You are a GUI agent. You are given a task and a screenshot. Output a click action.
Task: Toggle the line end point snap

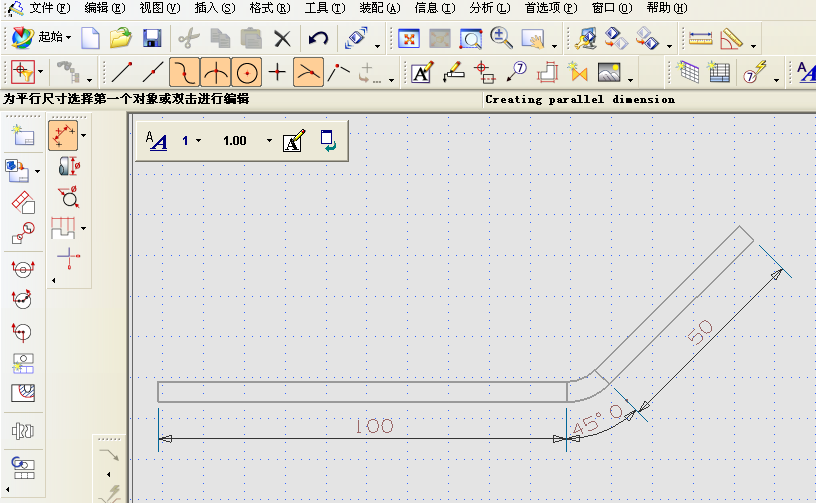121,72
